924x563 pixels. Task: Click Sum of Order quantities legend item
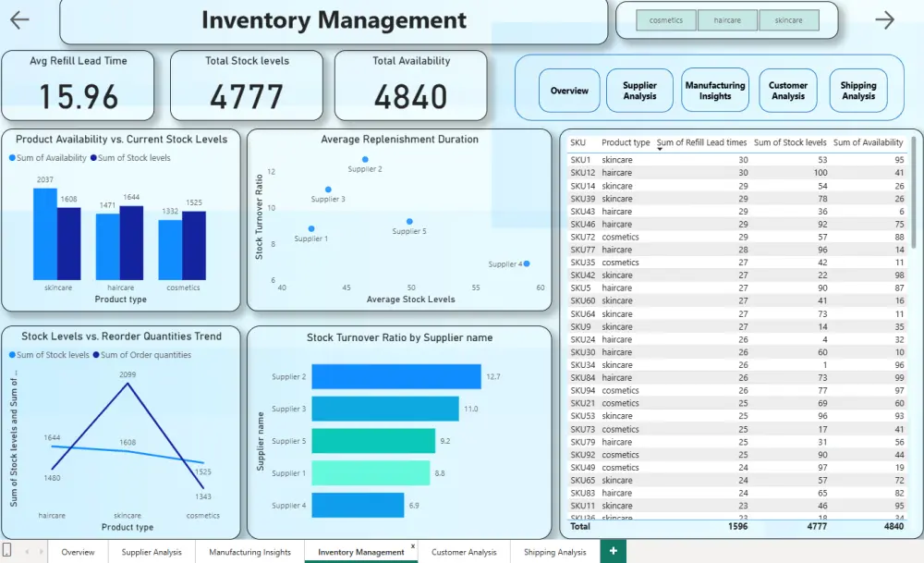[142, 355]
